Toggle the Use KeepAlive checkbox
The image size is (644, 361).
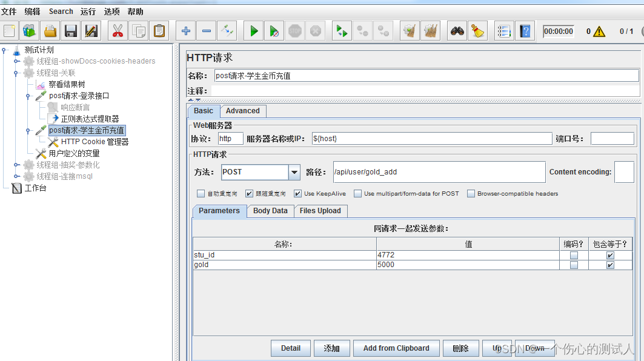tap(298, 193)
